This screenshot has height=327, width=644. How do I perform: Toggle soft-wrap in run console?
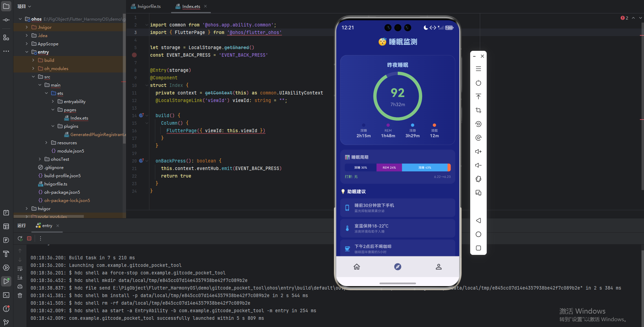click(20, 269)
